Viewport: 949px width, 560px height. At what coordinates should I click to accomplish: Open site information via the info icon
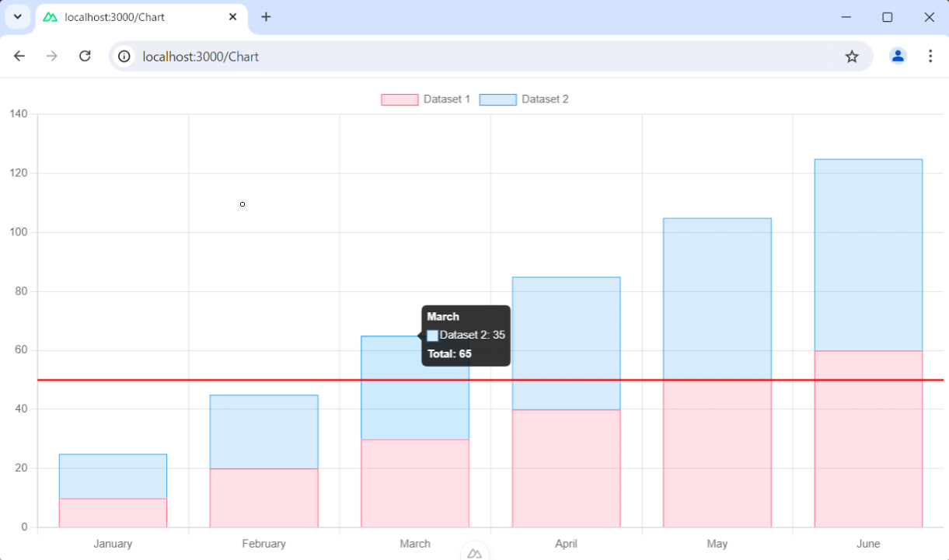(x=124, y=56)
